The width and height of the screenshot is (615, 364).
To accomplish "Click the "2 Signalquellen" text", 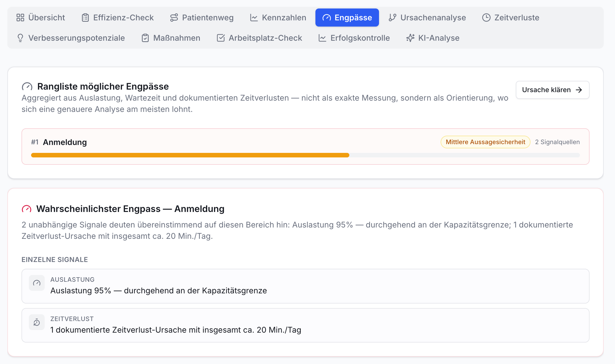I will pos(557,142).
